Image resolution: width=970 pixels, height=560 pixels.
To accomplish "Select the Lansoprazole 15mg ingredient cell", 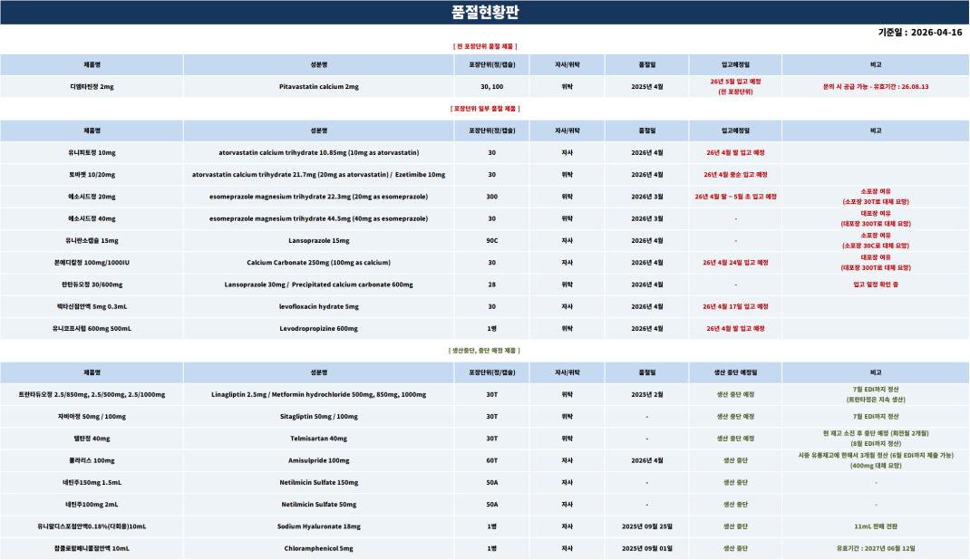I will [x=318, y=241].
